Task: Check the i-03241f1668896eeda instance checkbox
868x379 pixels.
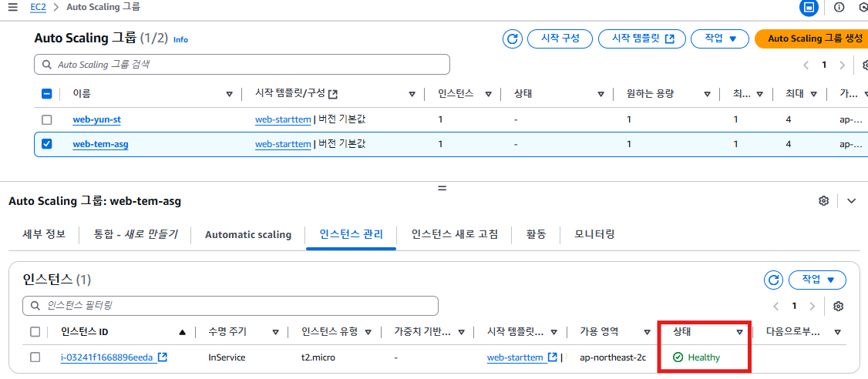Action: coord(35,357)
